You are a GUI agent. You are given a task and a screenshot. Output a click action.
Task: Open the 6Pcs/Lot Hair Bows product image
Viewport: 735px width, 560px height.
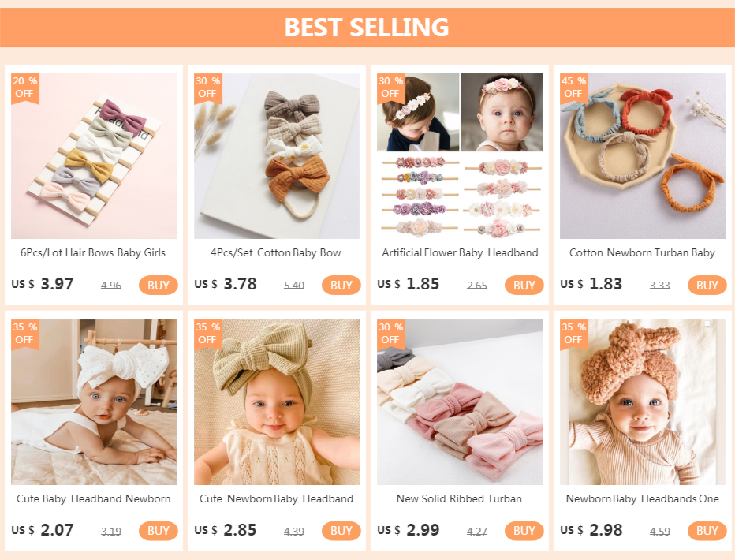pos(94,156)
